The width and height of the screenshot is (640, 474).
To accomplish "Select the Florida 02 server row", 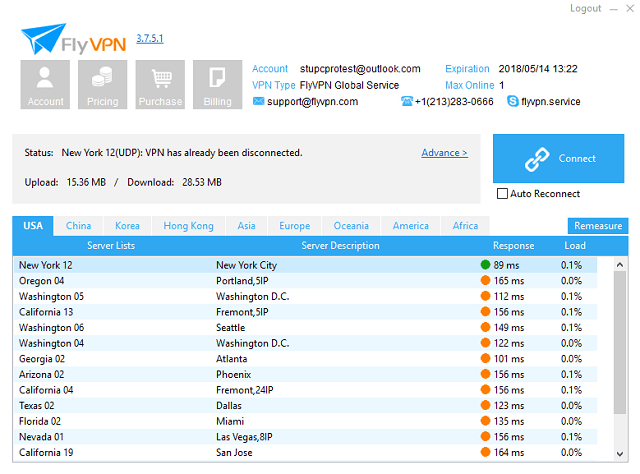I will pos(305,421).
